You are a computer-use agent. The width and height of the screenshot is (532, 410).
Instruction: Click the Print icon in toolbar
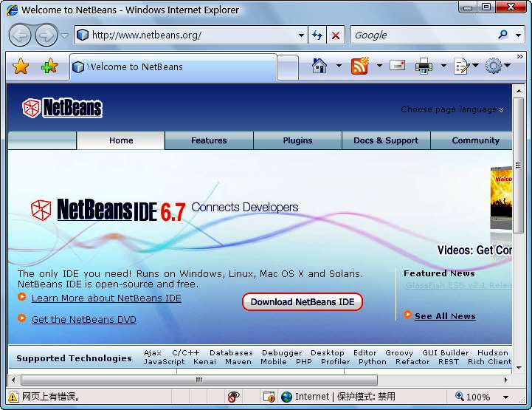pos(424,66)
